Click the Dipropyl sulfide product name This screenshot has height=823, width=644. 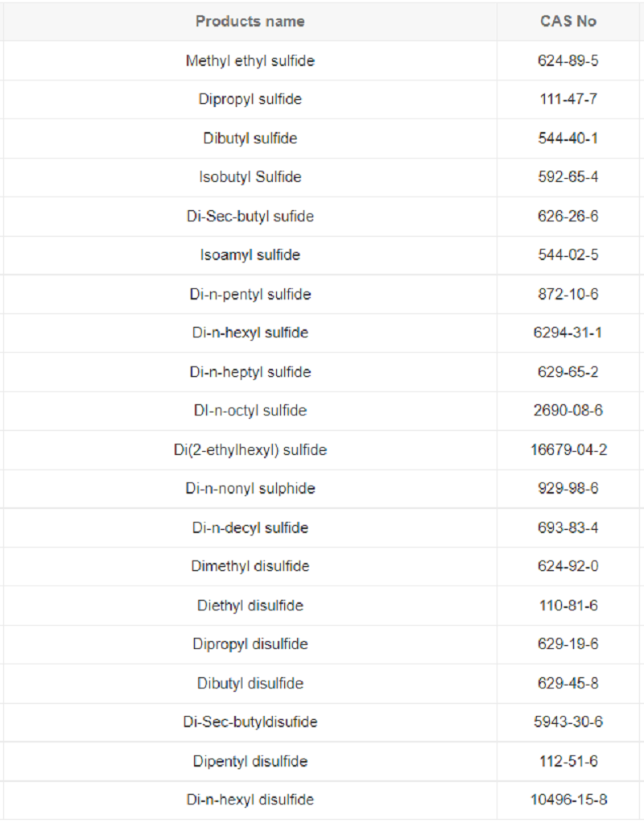click(x=250, y=99)
